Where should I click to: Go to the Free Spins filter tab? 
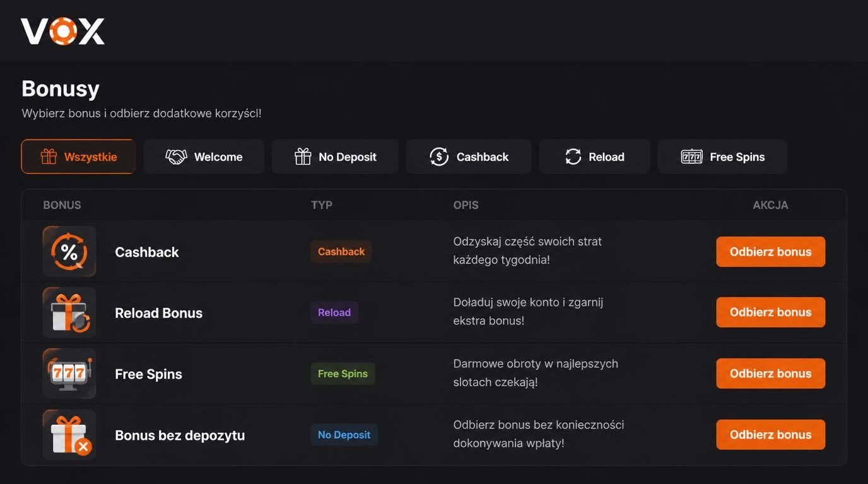[722, 156]
